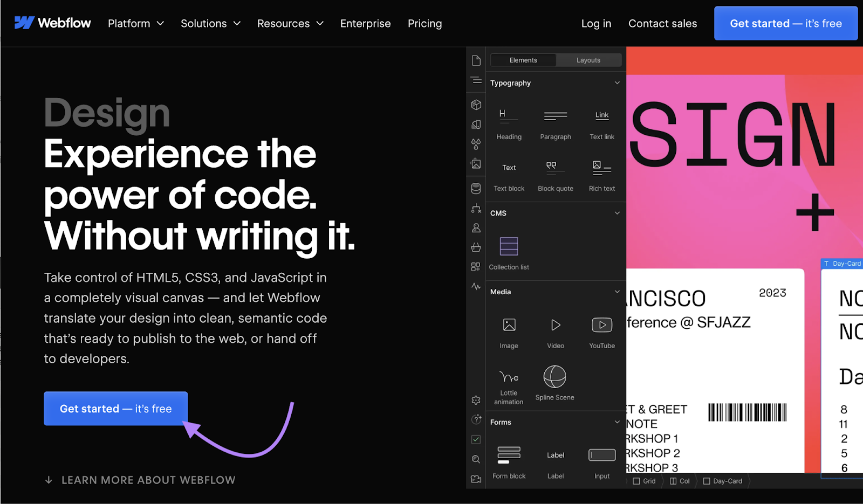
Task: Switch to the Elements tab
Action: click(523, 60)
